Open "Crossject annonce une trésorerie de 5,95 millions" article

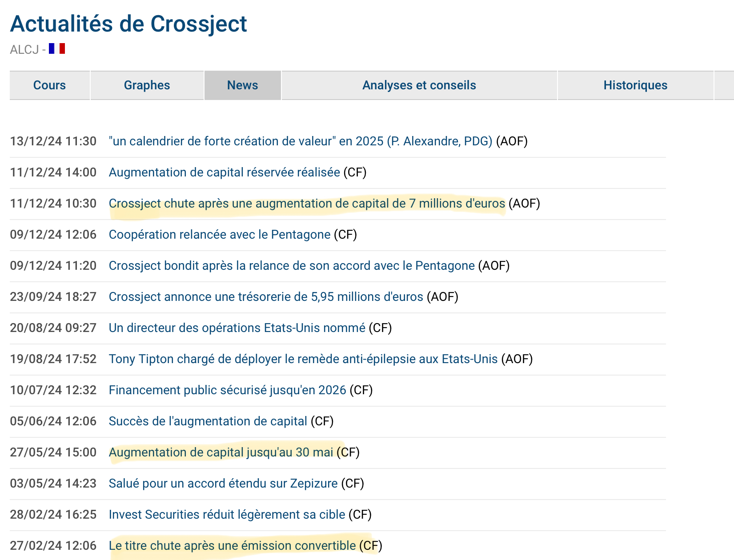coord(266,297)
